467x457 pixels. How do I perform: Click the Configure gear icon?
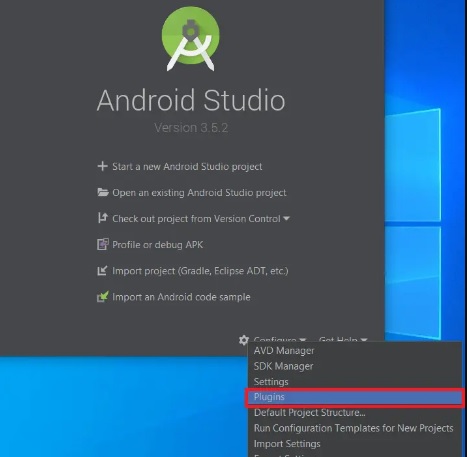coord(244,340)
